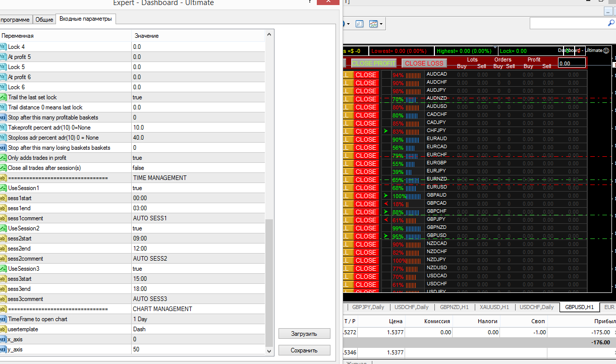
Task: Click the green arrow signal in GBPUSD row
Action: [x=386, y=236]
